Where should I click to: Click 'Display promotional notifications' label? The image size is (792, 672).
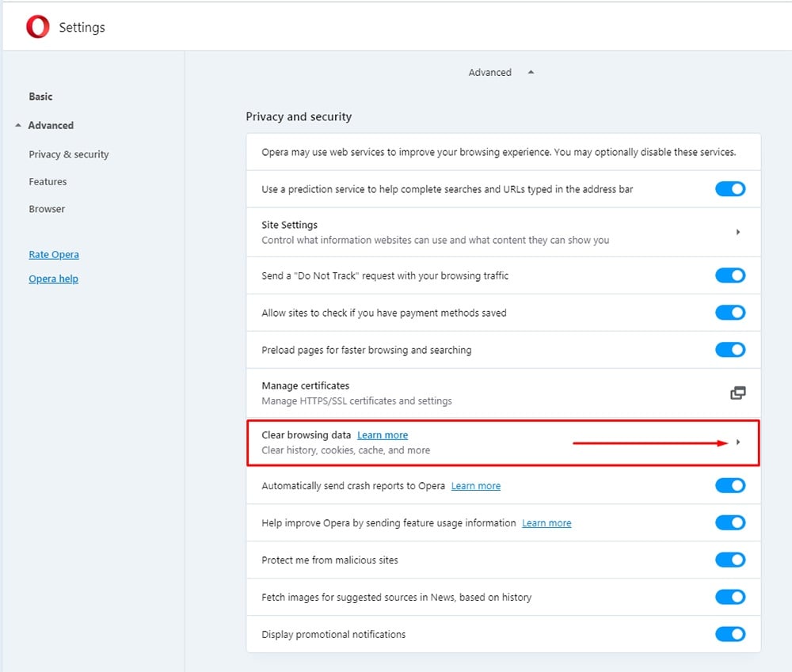[x=333, y=634]
